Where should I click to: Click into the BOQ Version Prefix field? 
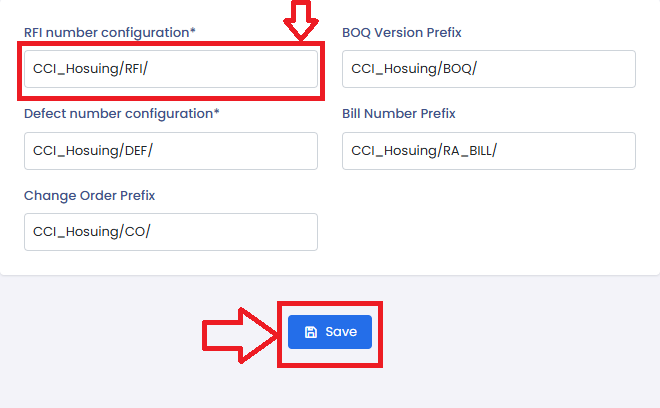click(x=489, y=69)
